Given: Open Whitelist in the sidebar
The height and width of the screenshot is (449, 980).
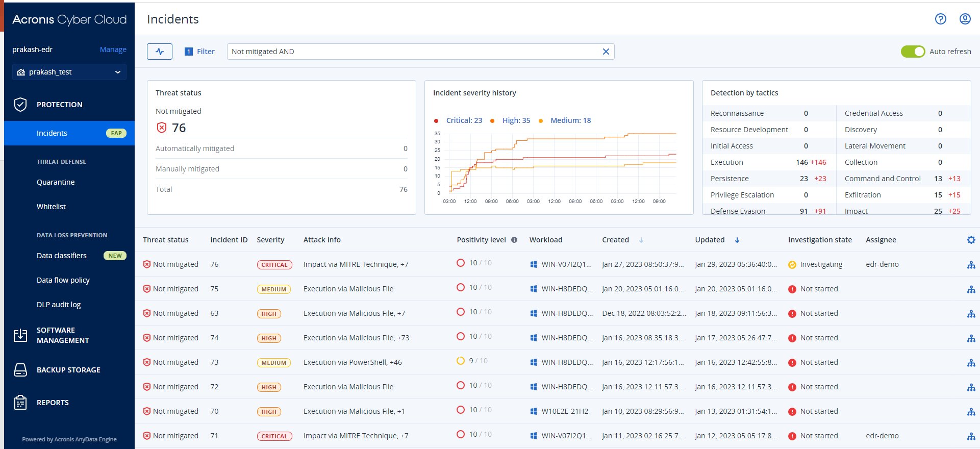Looking at the screenshot, I should point(51,207).
